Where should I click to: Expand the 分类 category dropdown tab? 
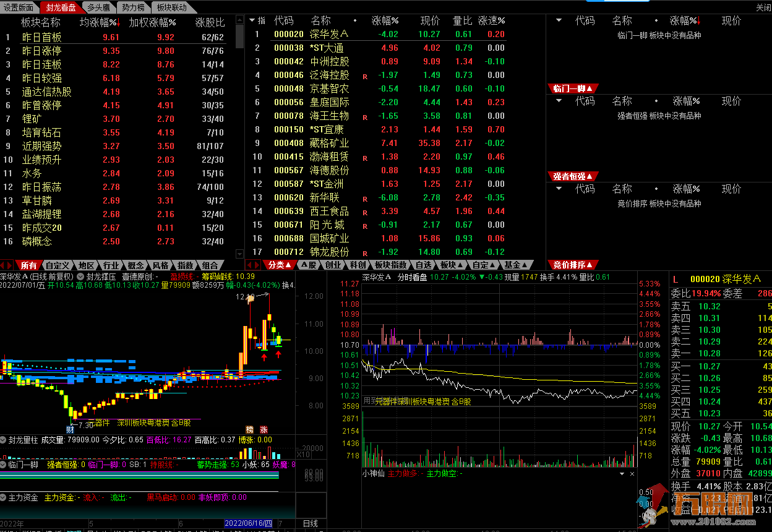point(279,265)
